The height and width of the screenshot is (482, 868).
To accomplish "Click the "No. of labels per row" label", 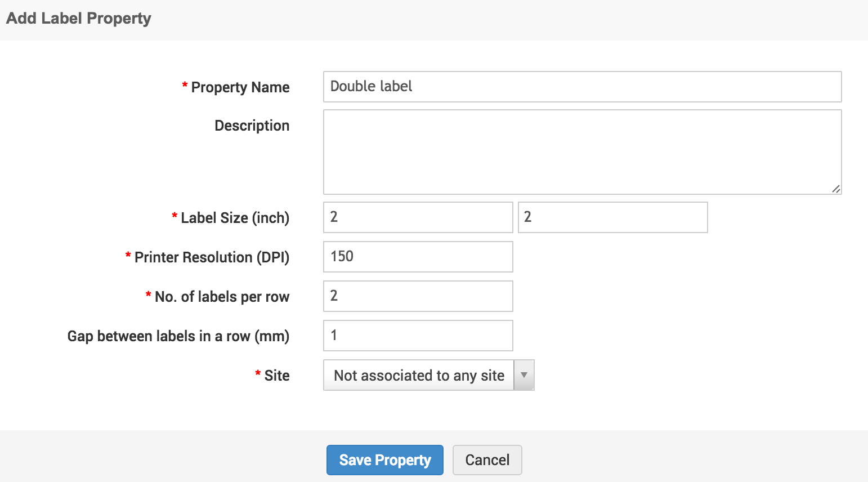I will pos(222,297).
